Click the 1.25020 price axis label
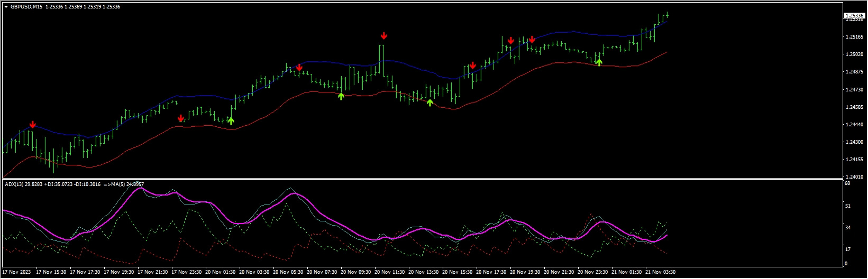The image size is (868, 279). 855,54
